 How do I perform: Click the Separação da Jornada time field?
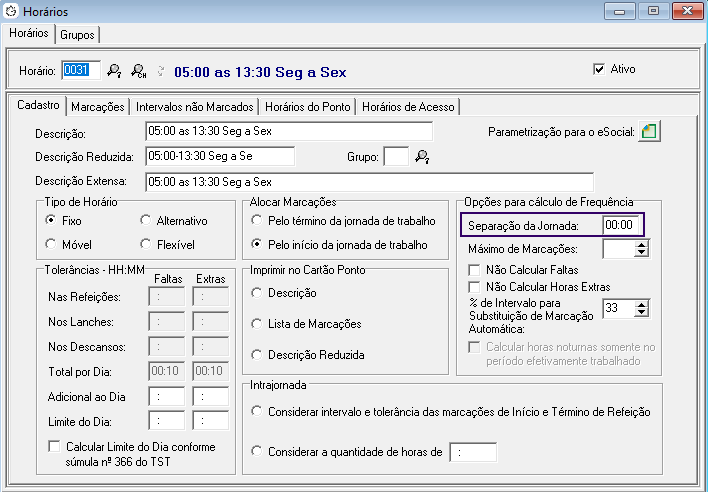[623, 225]
